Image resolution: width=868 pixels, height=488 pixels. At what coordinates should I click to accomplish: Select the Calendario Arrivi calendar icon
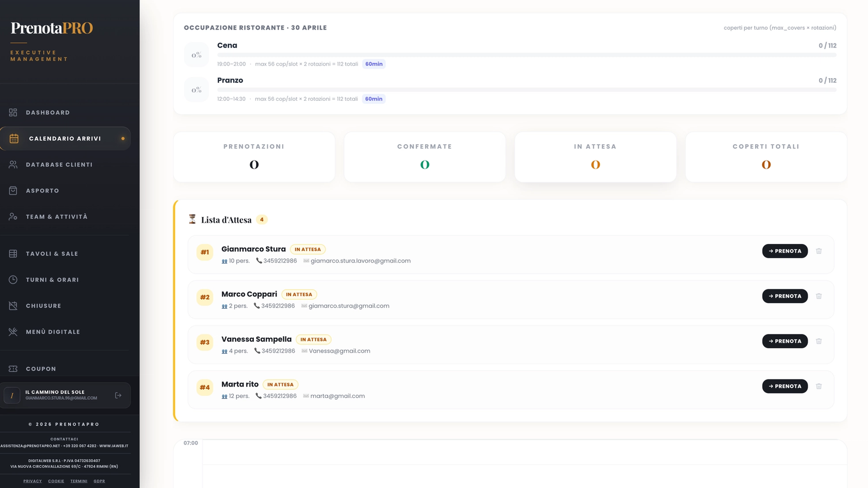click(14, 139)
